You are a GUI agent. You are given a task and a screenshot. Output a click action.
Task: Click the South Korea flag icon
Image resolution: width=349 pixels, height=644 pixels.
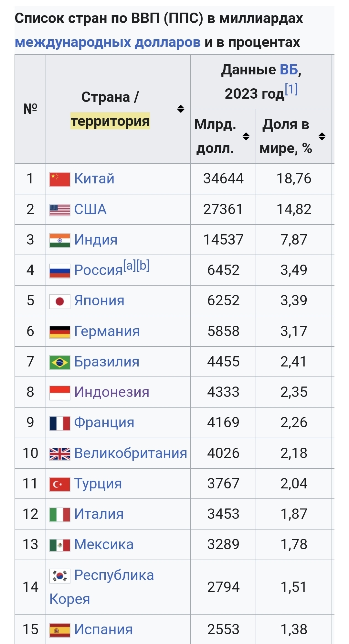coord(59,576)
